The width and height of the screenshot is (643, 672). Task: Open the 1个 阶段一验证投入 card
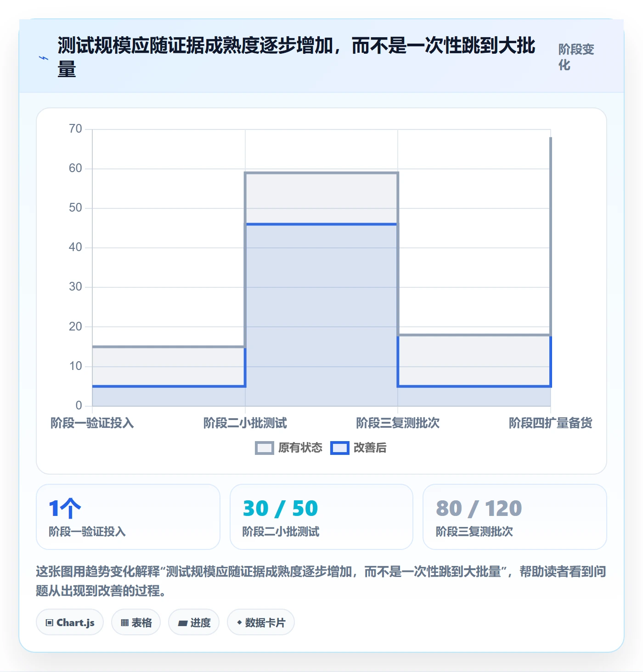(128, 517)
